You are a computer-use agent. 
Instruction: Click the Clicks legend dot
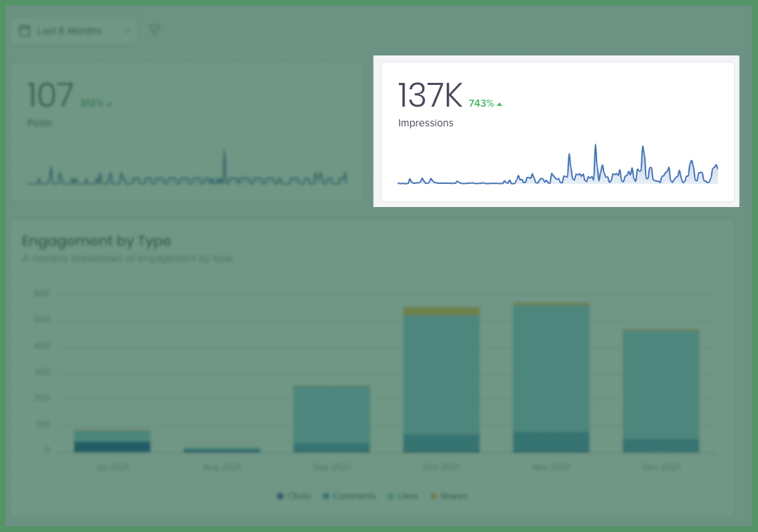pos(281,496)
